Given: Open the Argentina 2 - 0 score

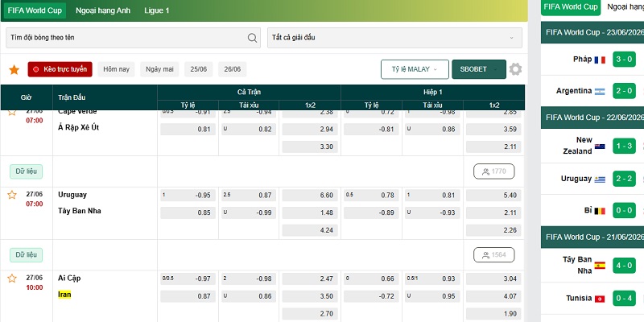Looking at the screenshot, I should point(625,91).
